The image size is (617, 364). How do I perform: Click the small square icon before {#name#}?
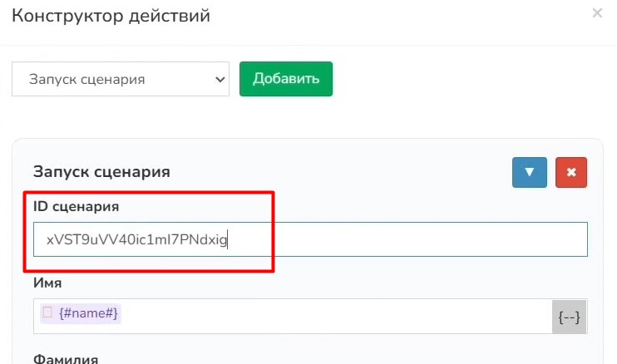pyautogui.click(x=47, y=312)
